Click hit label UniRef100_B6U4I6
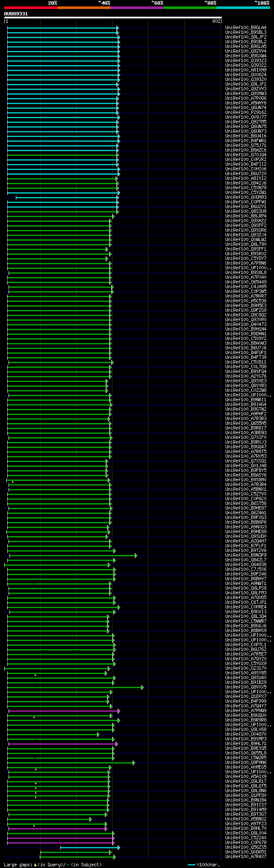 click(246, 136)
